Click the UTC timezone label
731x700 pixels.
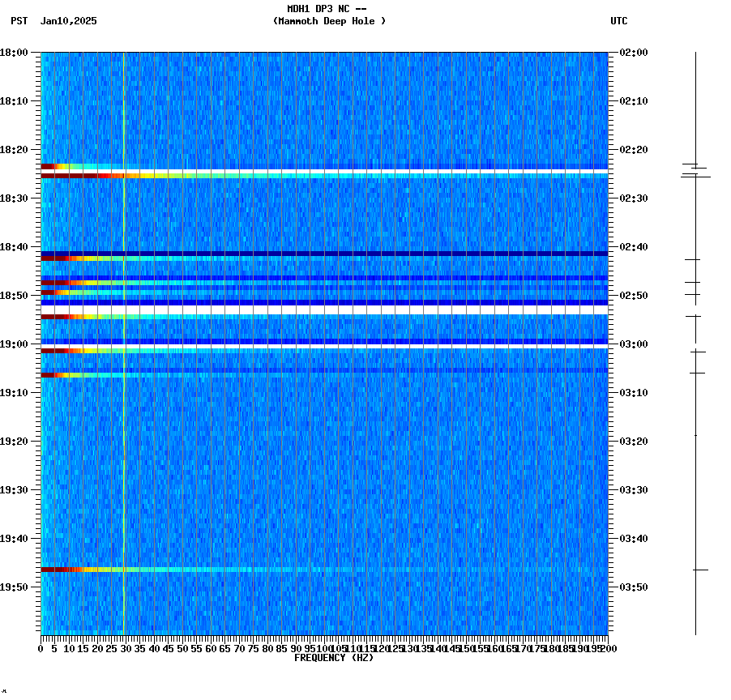(x=619, y=22)
